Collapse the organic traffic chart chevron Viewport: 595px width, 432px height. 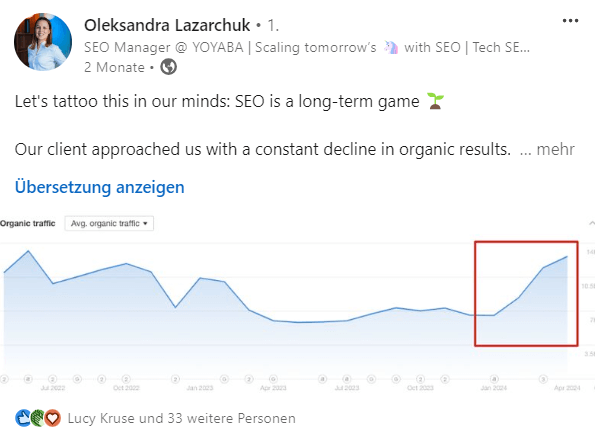point(591,223)
